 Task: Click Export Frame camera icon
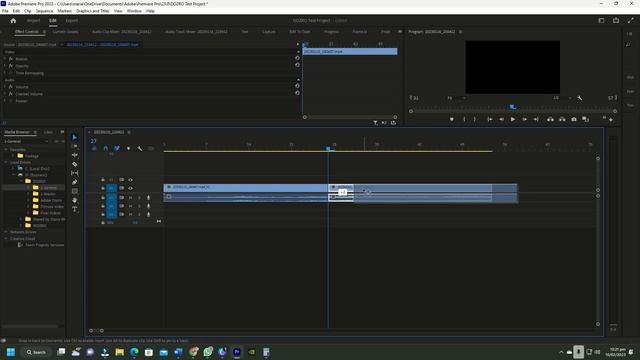[574, 119]
